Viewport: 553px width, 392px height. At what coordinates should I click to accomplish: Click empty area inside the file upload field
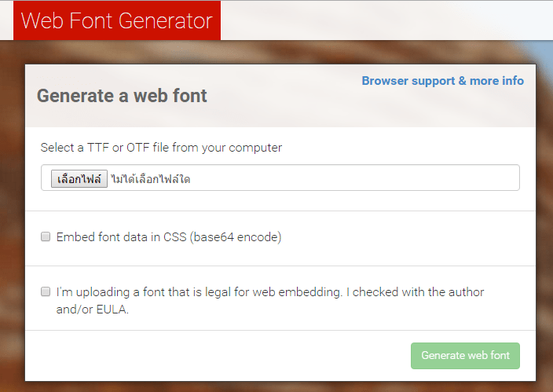pos(353,178)
